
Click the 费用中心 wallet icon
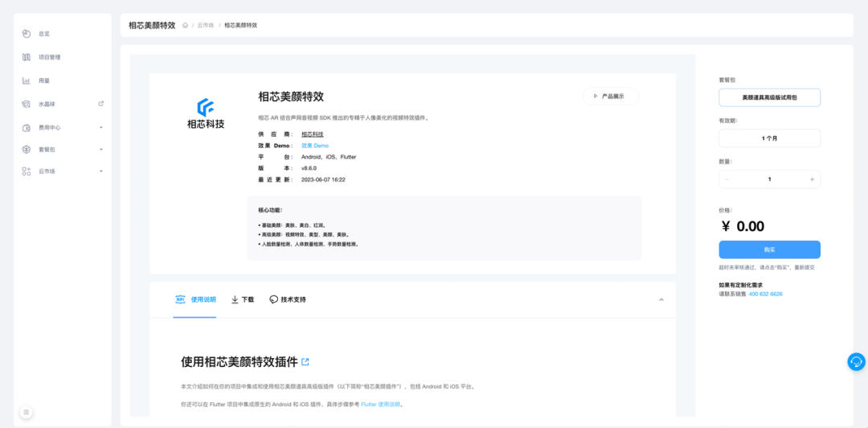click(26, 127)
